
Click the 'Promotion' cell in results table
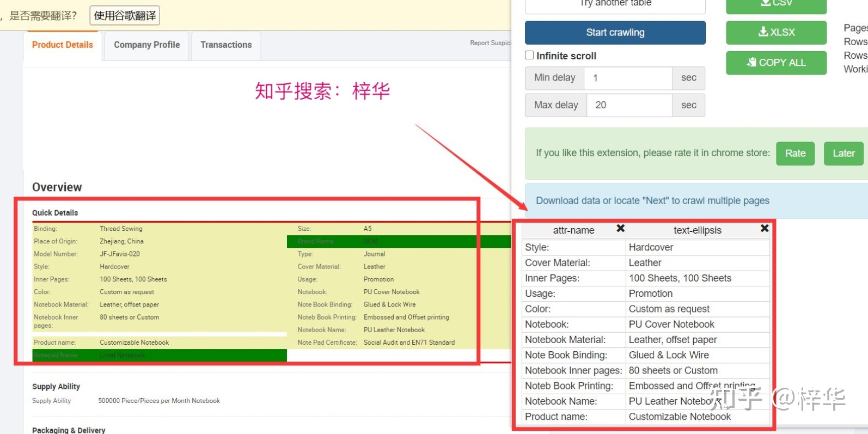[698, 294]
